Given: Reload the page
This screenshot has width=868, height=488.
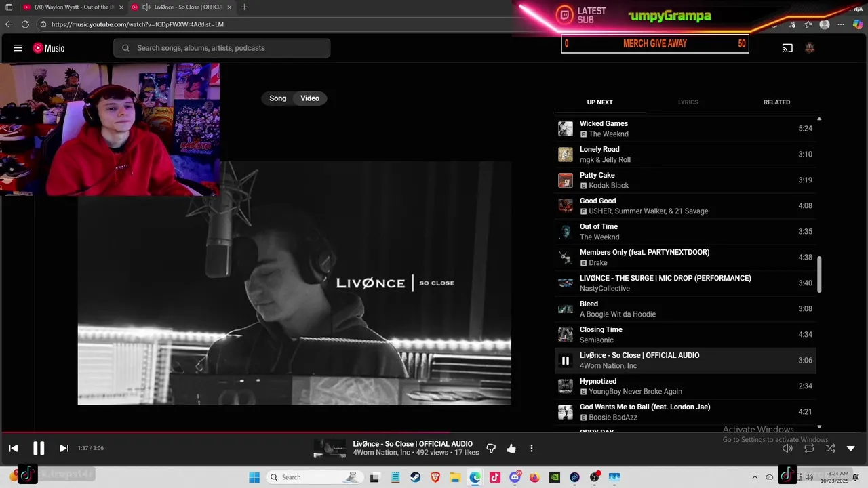Looking at the screenshot, I should click(x=25, y=24).
